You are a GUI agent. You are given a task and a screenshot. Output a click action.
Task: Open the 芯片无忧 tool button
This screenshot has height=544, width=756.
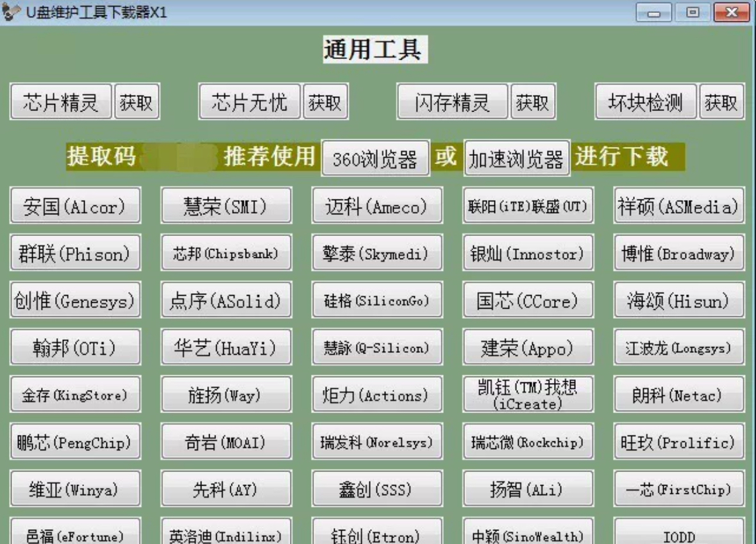point(249,102)
